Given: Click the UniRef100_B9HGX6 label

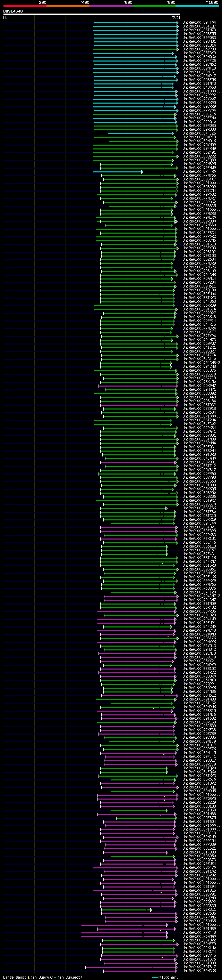Looking at the screenshot, I should point(199,971).
